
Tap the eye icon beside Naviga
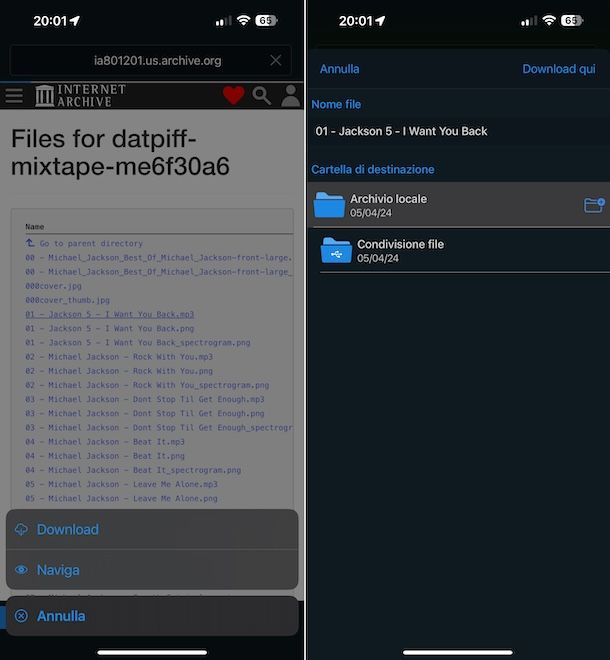[x=21, y=570]
